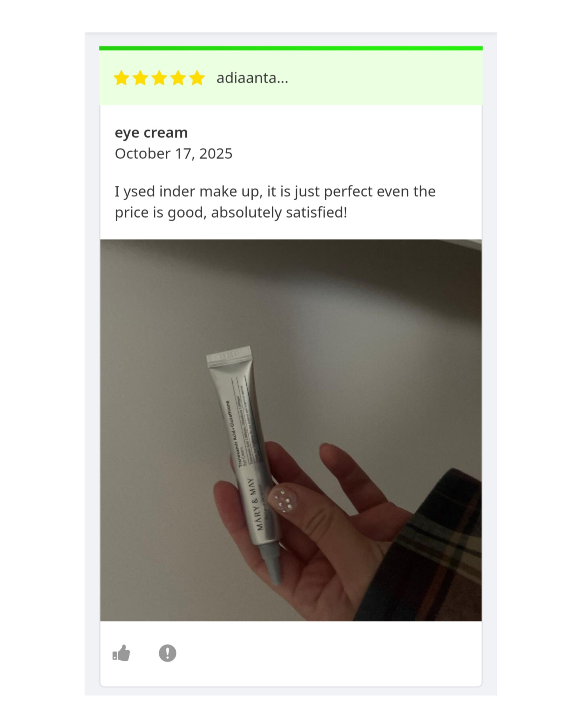Click the October 17, 2025 date
The image size is (582, 728).
tap(173, 154)
